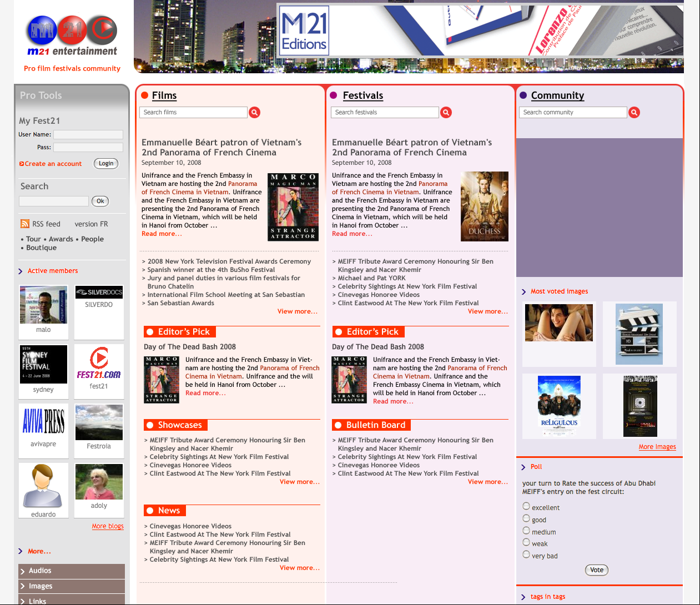
Task: Click View more under News
Action: (x=300, y=568)
